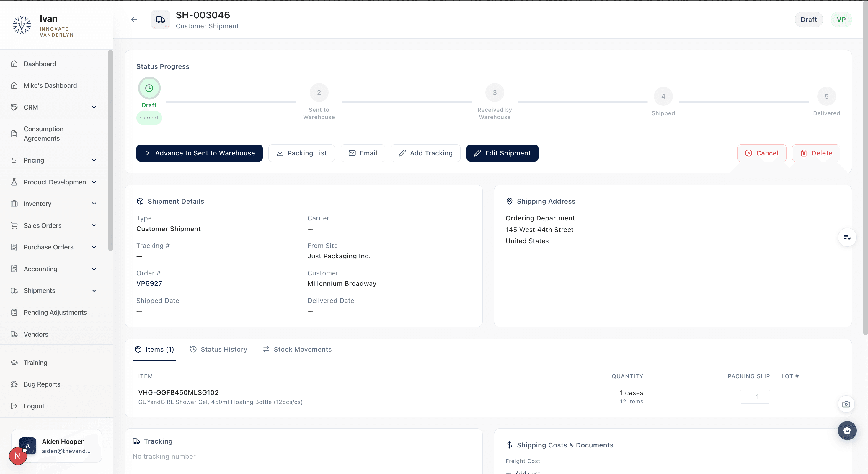
Task: Expand the Inventory menu chevron
Action: (x=94, y=204)
